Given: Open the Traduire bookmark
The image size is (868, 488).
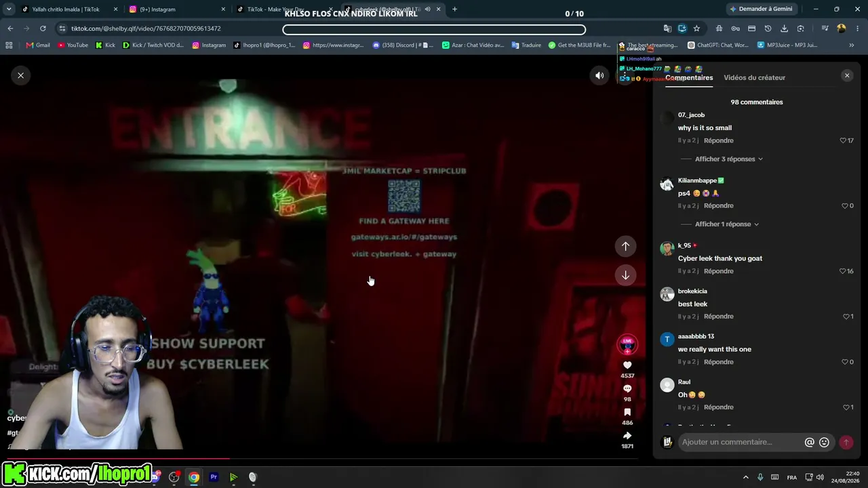Looking at the screenshot, I should pyautogui.click(x=526, y=45).
